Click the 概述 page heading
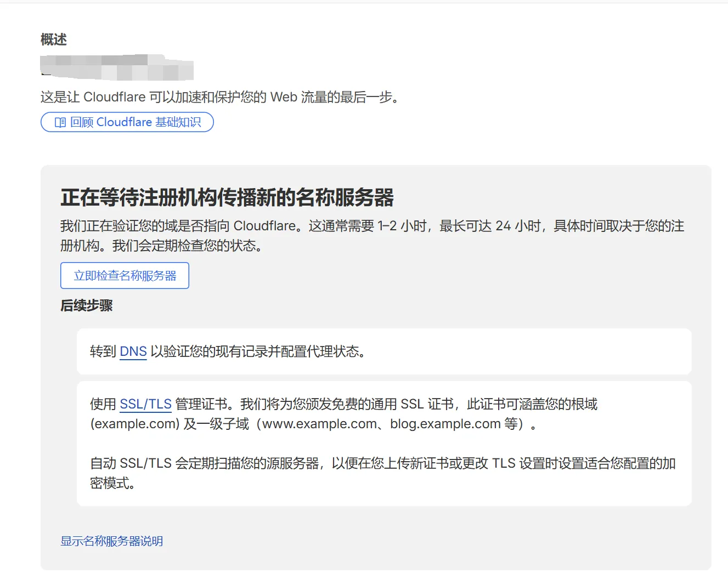Screen dimensions: 728x579 [x=54, y=39]
